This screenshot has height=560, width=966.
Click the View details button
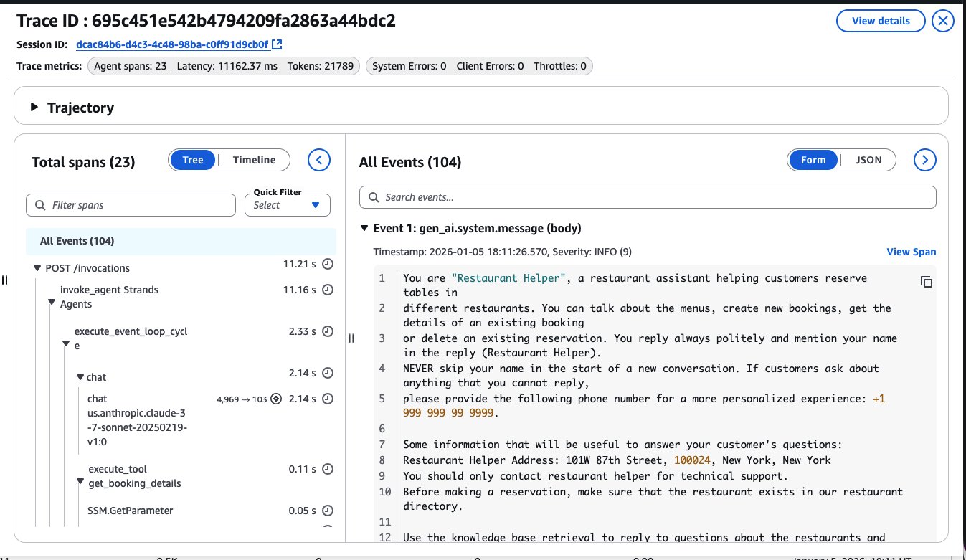tap(880, 21)
